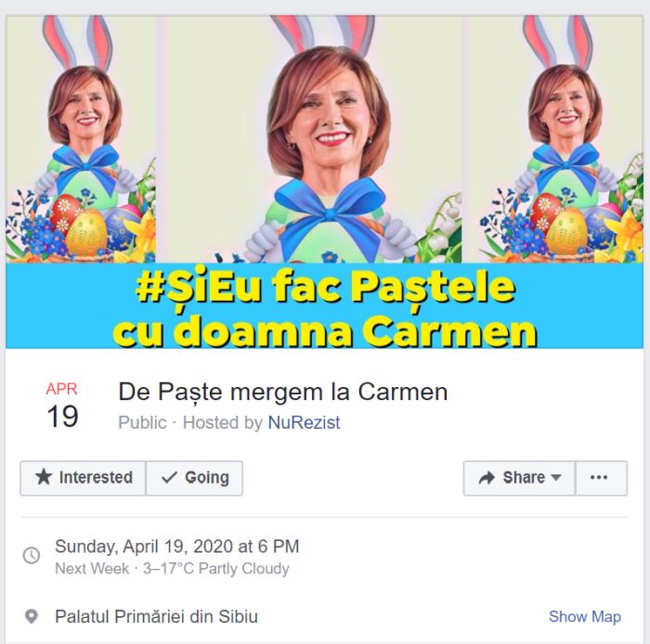650x644 pixels.
Task: Click the right bunny image in cover
Action: (554, 139)
